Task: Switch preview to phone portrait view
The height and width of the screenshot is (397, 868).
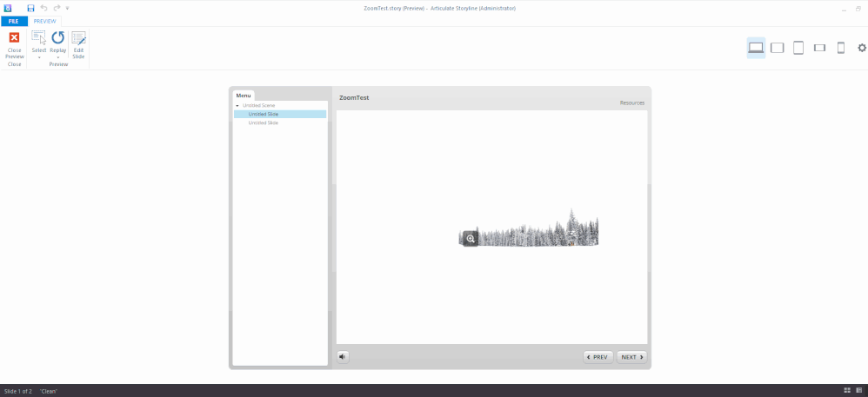Action: pyautogui.click(x=841, y=48)
